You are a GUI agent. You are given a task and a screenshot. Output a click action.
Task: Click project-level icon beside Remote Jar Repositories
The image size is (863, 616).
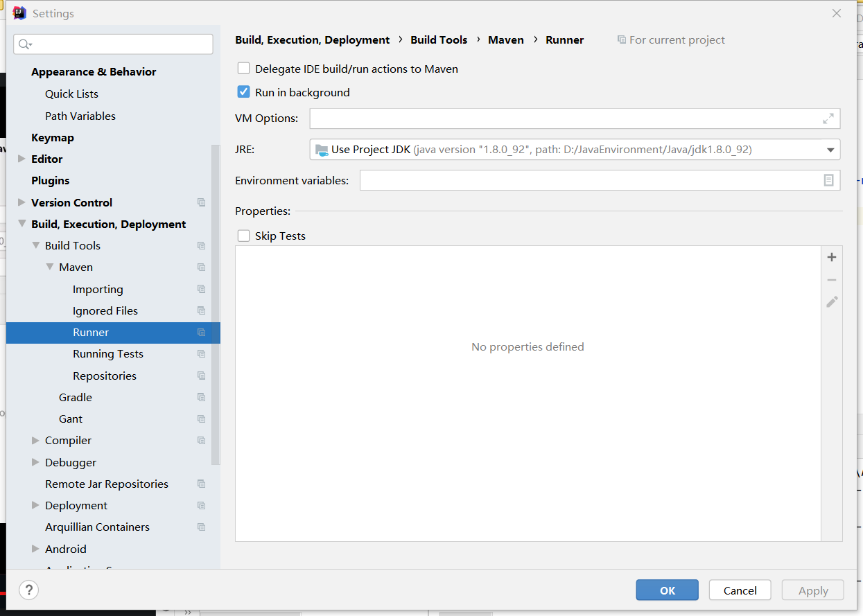pos(201,484)
